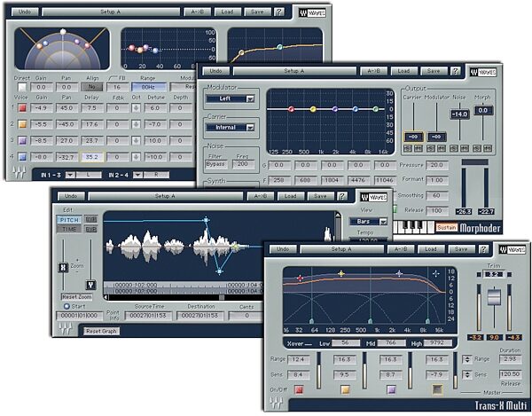The height and width of the screenshot is (416, 532).
Task: Solo the Modulator output in Morphoder
Action: [431, 148]
